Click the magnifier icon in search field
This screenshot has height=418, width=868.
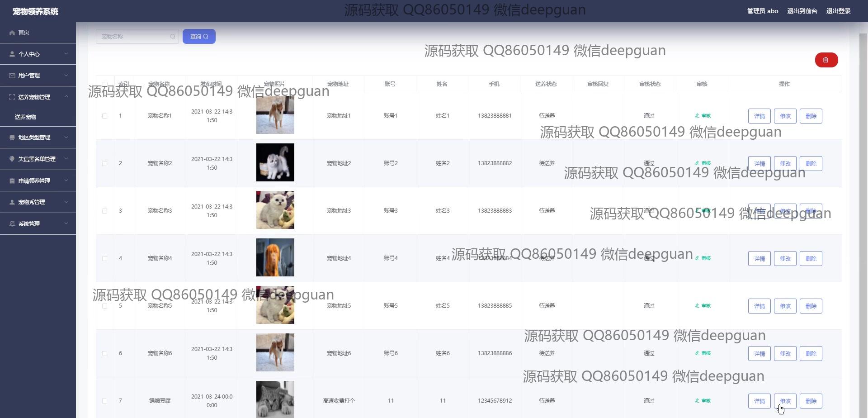point(173,37)
